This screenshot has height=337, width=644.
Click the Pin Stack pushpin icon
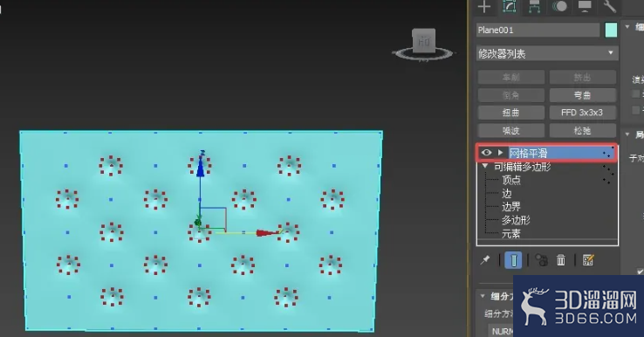point(485,260)
